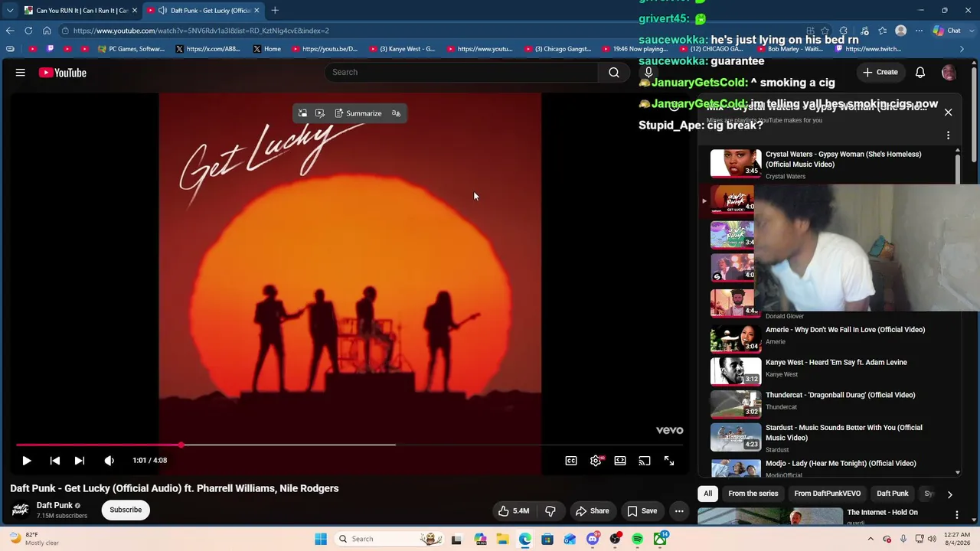Screen dimensions: 980x551
Task: Close the Mix playlist panel
Action: pyautogui.click(x=948, y=112)
